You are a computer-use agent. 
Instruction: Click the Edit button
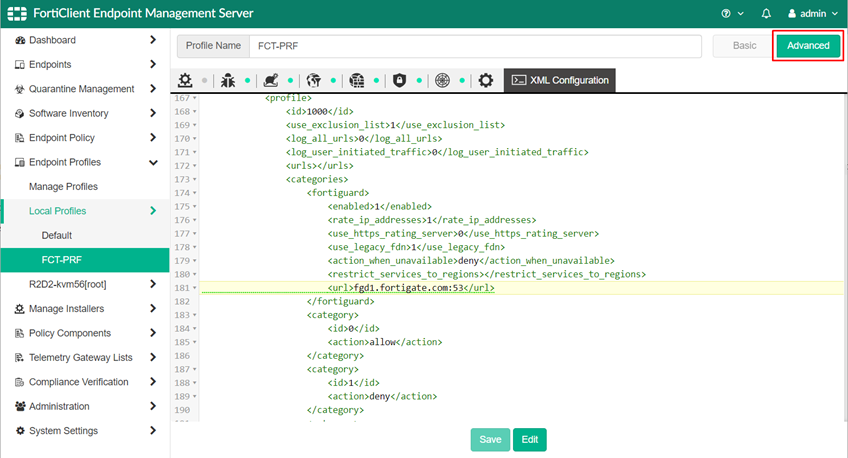[529, 440]
